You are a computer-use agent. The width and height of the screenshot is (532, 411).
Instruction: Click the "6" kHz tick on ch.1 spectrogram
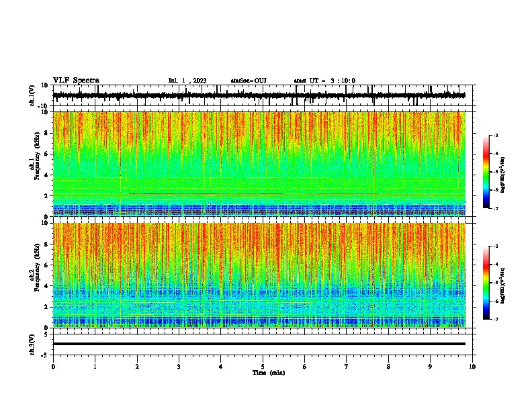[46, 154]
